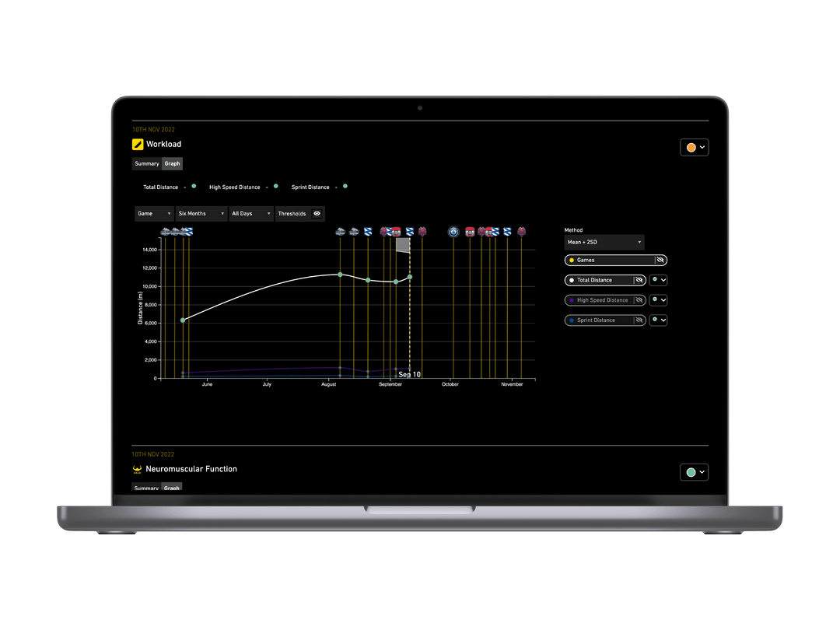Click the eye icon on the Thresholds button
This screenshot has height=630, width=840.
point(317,213)
